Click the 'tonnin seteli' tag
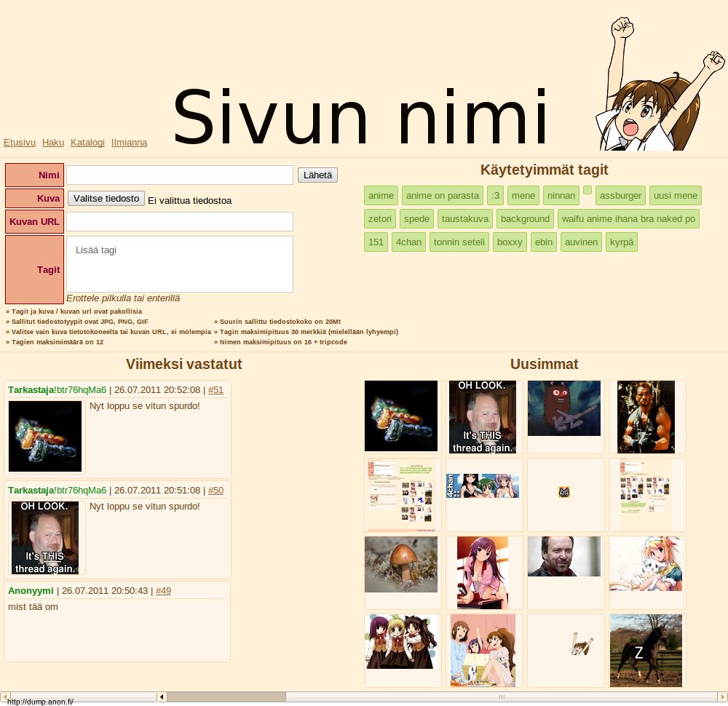Viewport: 728px width, 706px height. click(x=459, y=242)
